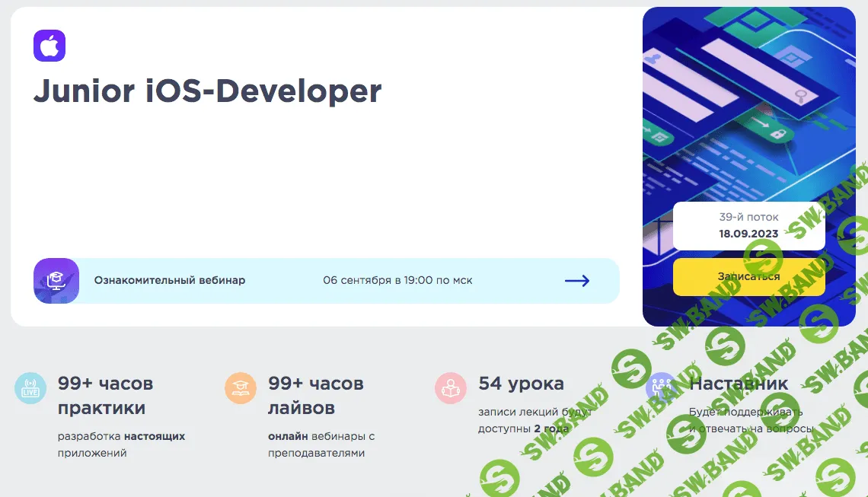Click the 39-й поток date card
The width and height of the screenshot is (868, 497).
pos(748,226)
